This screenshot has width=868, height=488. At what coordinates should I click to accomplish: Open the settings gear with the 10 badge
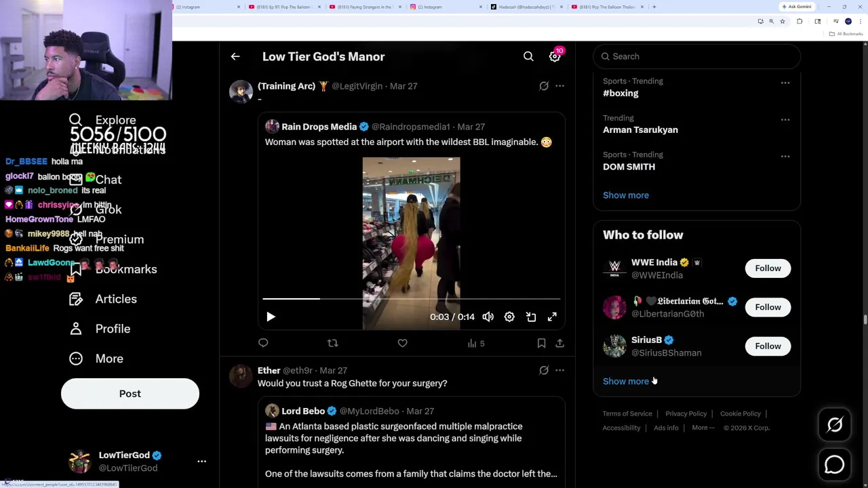pyautogui.click(x=555, y=57)
